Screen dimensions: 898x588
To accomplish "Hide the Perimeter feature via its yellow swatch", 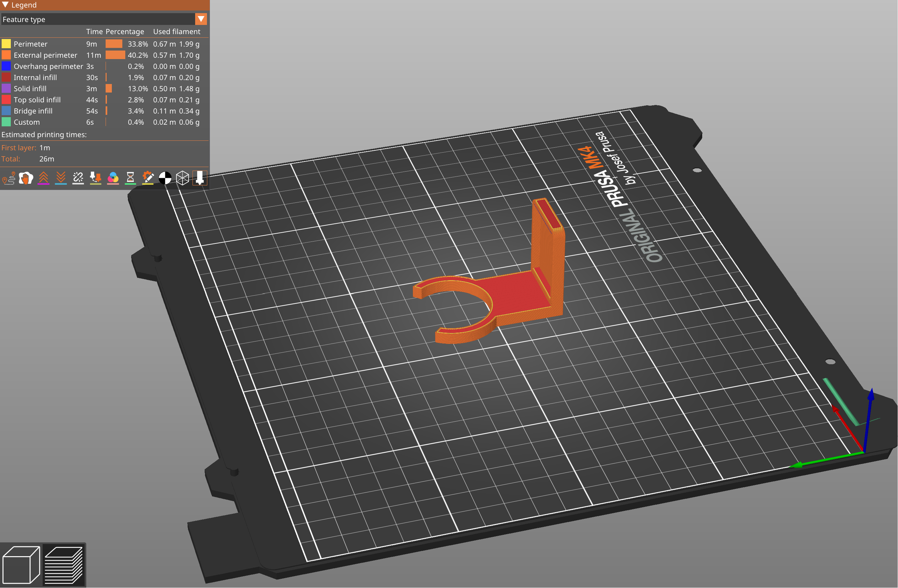I will 6,44.
